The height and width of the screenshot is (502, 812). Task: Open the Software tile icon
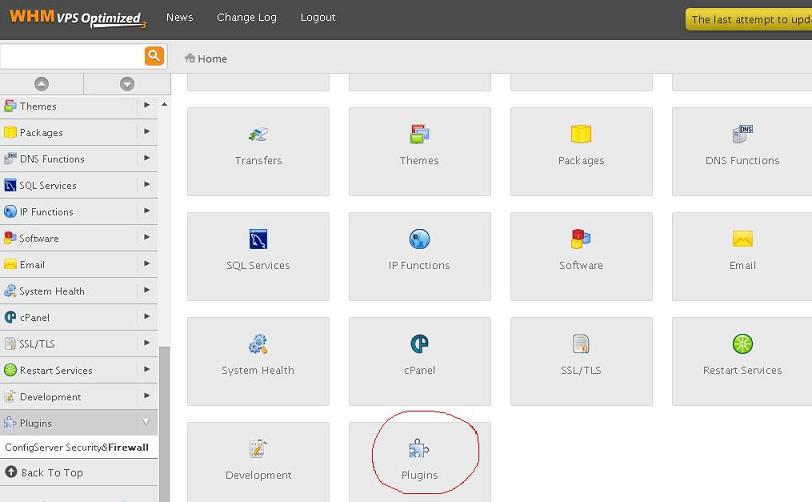[581, 239]
